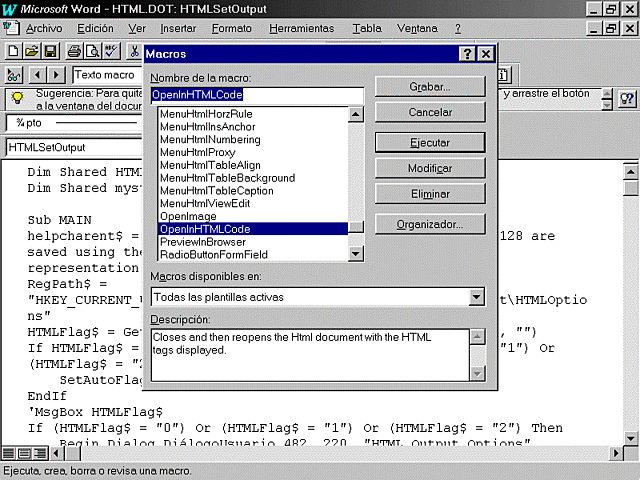Click the macro list scroll down arrow

click(356, 253)
